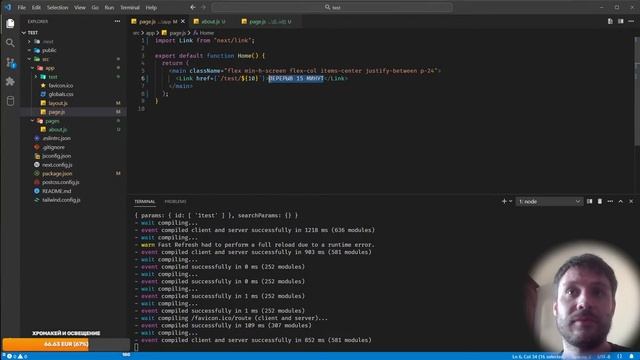The height and width of the screenshot is (360, 640).
Task: Split the terminal panel
Action: [589, 201]
